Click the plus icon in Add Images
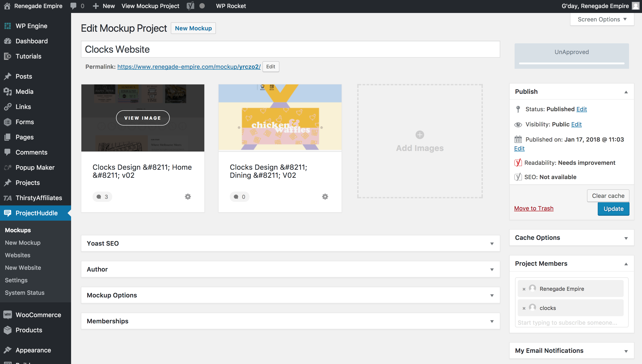The image size is (642, 364). (420, 135)
